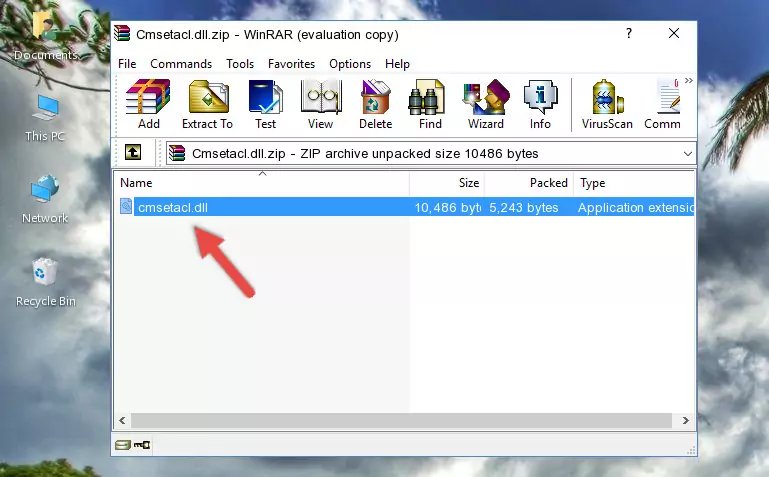
Task: Open the Options menu
Action: tap(350, 64)
